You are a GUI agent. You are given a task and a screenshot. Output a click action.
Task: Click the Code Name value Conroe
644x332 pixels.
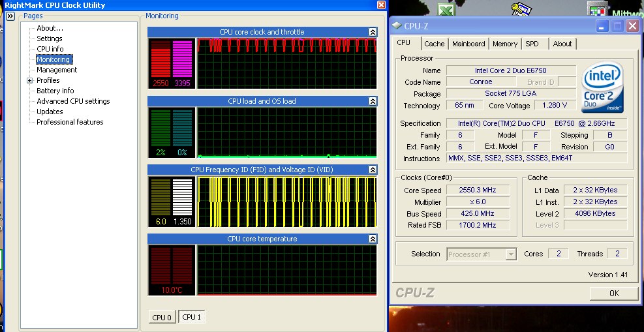click(x=480, y=82)
